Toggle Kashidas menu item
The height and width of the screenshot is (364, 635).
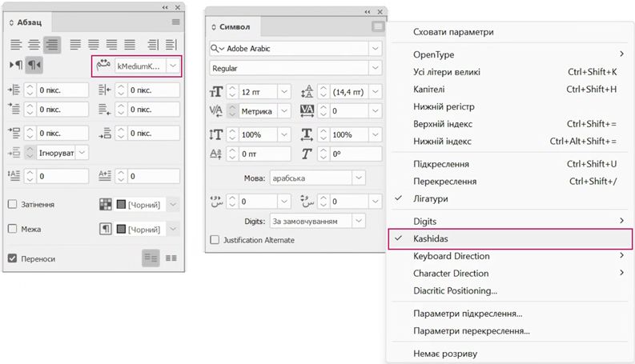click(510, 238)
